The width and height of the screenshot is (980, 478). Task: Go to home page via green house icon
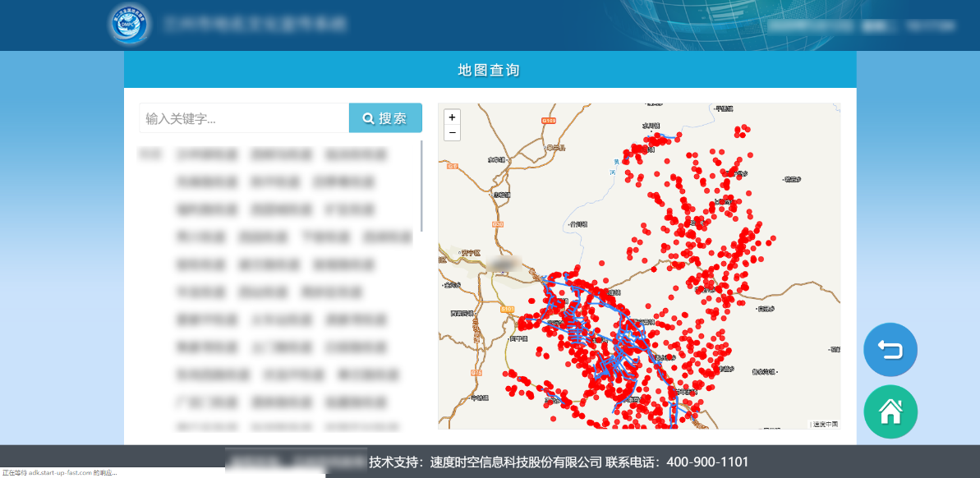click(x=890, y=411)
